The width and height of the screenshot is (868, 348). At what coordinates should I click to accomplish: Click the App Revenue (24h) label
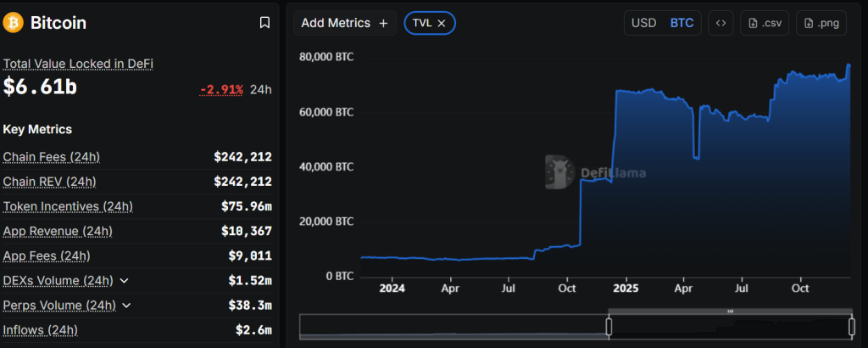(57, 231)
